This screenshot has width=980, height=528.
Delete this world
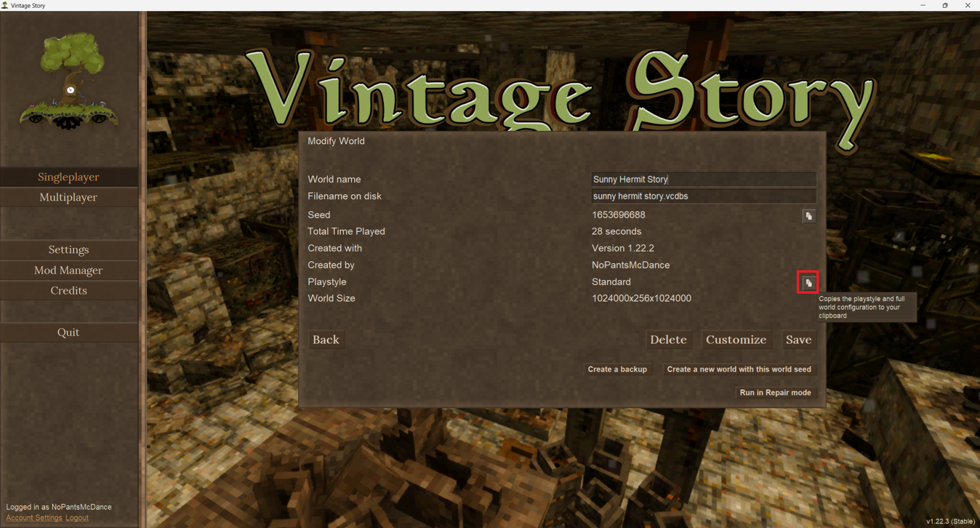point(668,339)
